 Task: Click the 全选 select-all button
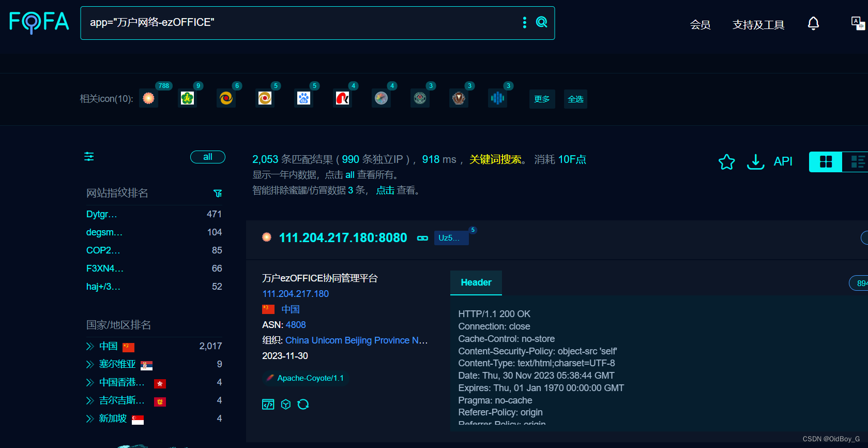(x=575, y=99)
